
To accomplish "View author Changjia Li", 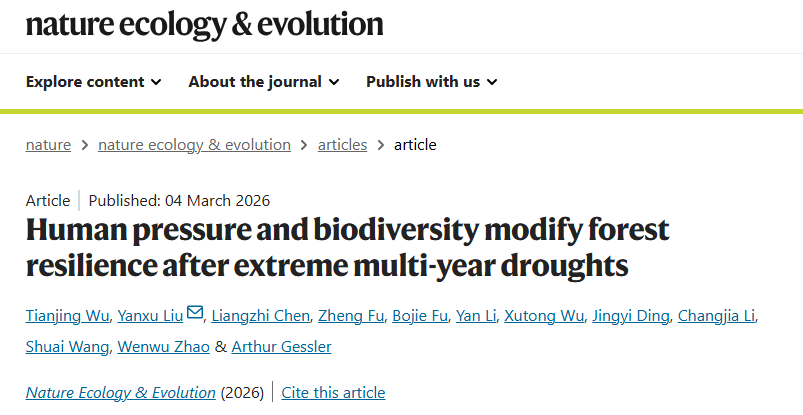I will pos(716,317).
